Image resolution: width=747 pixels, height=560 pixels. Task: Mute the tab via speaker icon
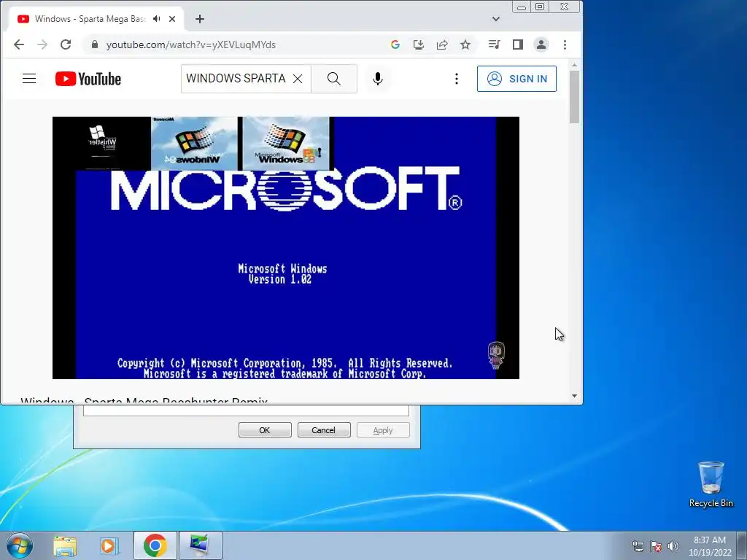(x=156, y=19)
